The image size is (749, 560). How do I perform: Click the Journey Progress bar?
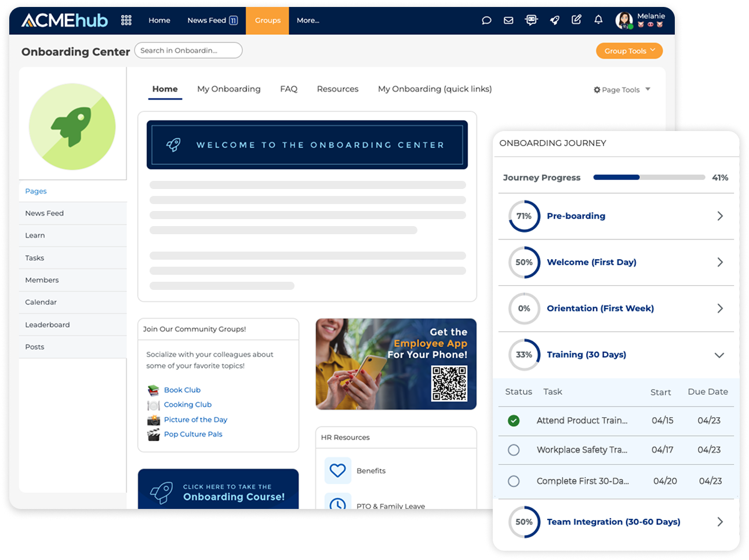[x=649, y=177]
